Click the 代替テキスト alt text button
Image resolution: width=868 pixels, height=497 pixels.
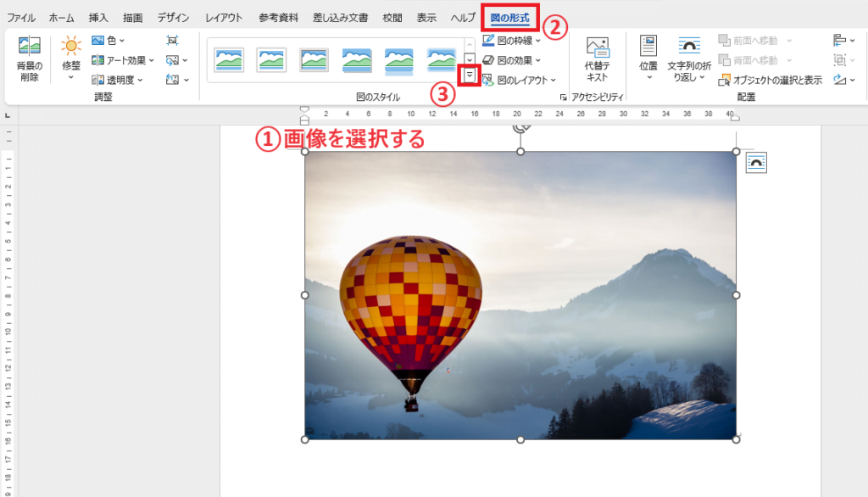click(598, 60)
